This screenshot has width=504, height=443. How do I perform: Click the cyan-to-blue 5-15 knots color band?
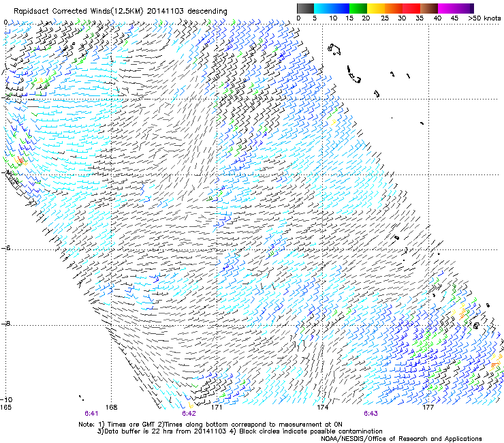(x=332, y=8)
